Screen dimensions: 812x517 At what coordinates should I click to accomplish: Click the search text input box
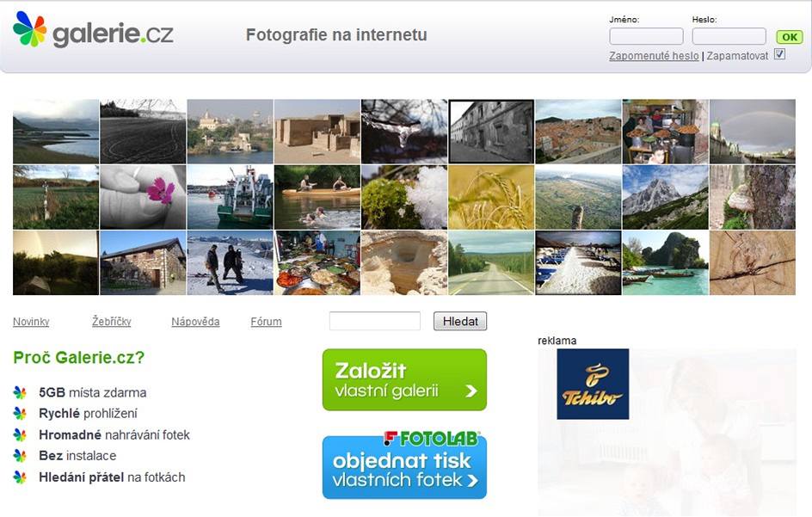375,321
